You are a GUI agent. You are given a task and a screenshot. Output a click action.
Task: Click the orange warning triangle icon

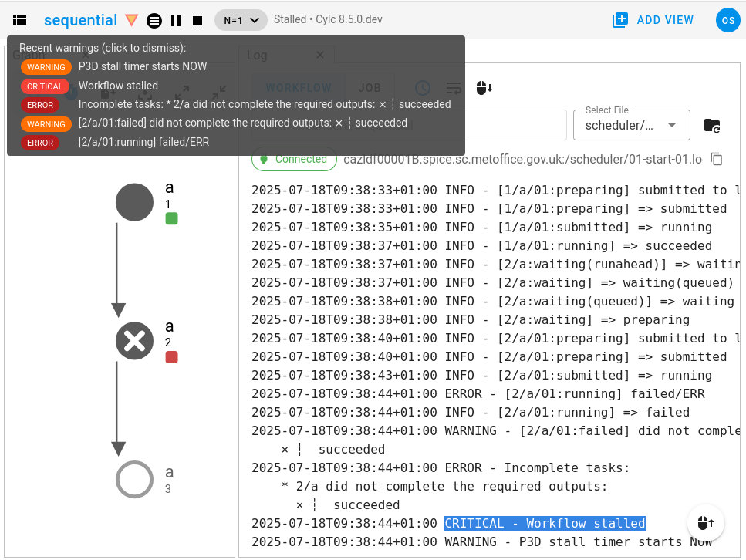132,21
